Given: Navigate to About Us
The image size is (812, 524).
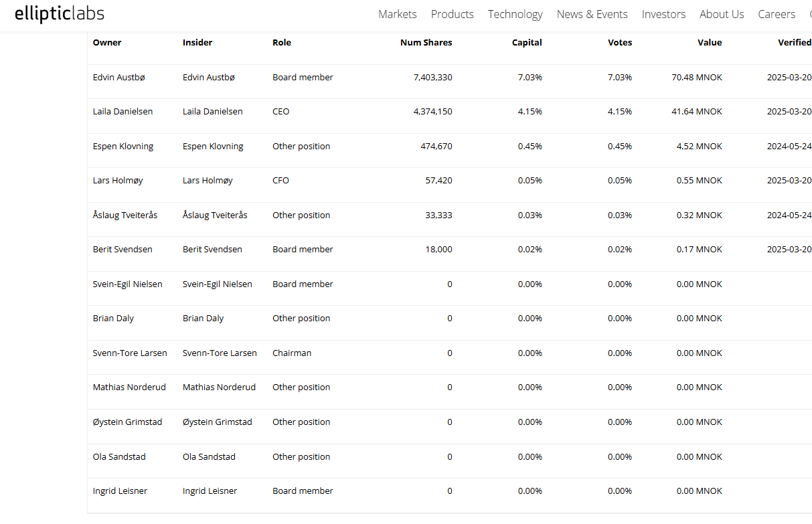Looking at the screenshot, I should point(722,14).
